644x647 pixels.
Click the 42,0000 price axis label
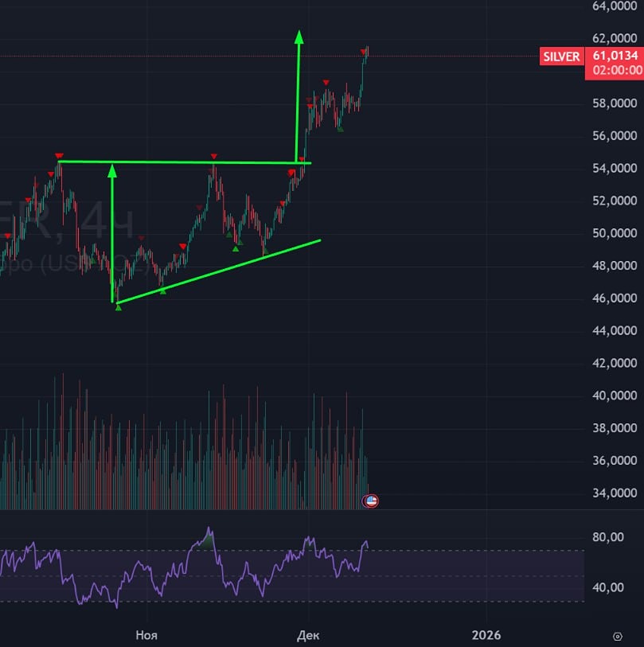pyautogui.click(x=615, y=363)
